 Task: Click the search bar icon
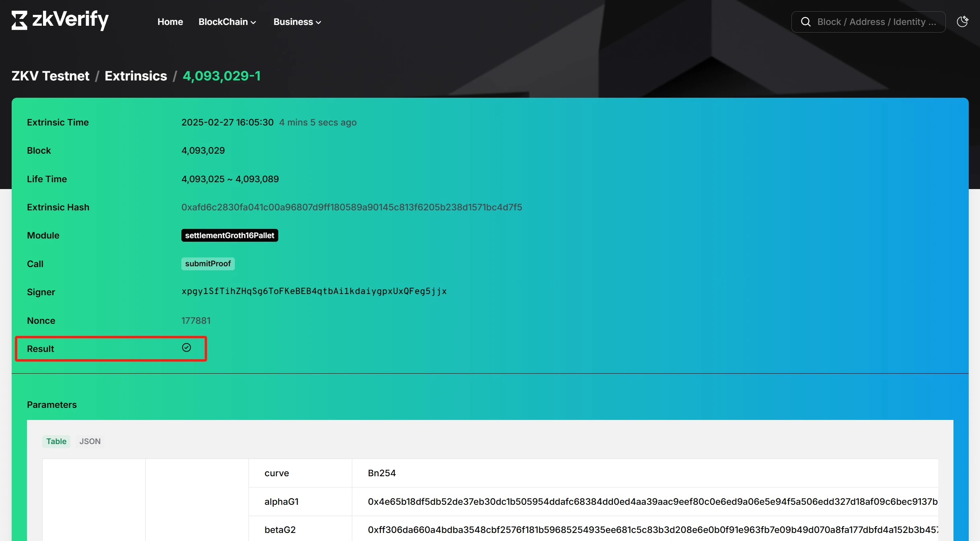click(806, 21)
